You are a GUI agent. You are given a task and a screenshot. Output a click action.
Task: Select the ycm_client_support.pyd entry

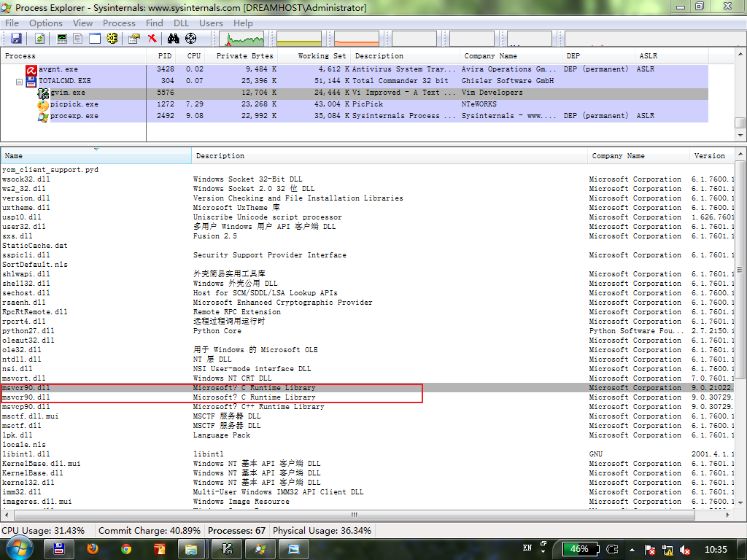(50, 169)
